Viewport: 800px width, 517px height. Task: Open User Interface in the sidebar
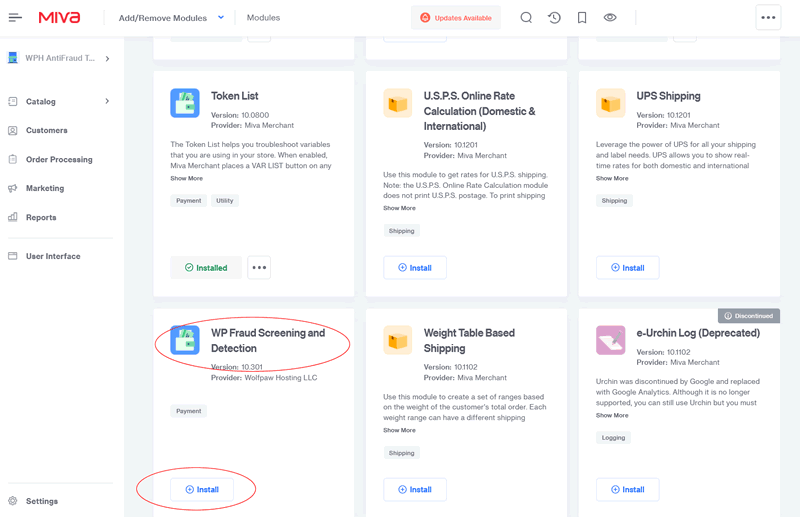53,256
